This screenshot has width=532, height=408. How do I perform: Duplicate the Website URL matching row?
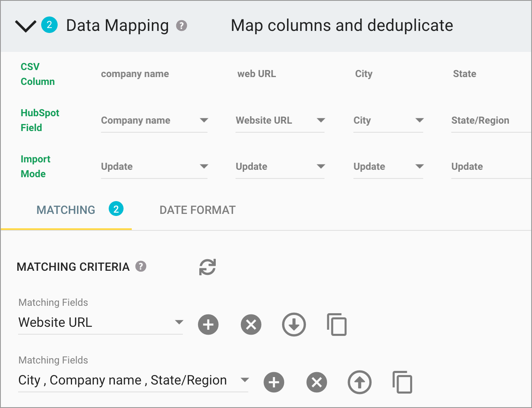337,325
